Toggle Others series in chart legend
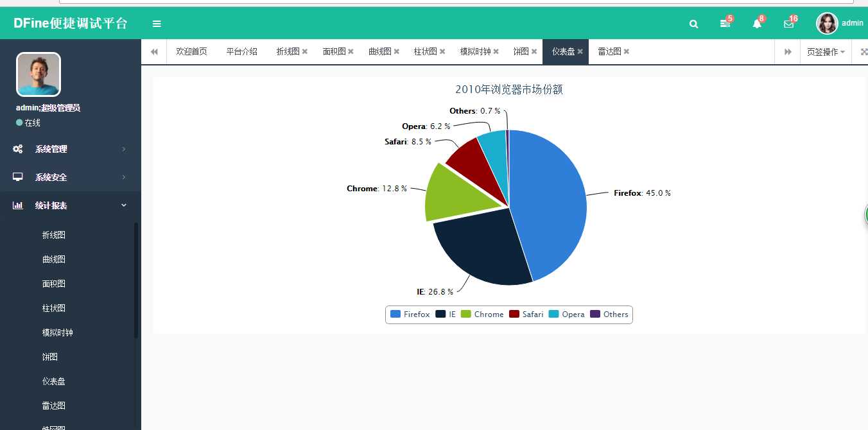The height and width of the screenshot is (430, 868). point(609,314)
